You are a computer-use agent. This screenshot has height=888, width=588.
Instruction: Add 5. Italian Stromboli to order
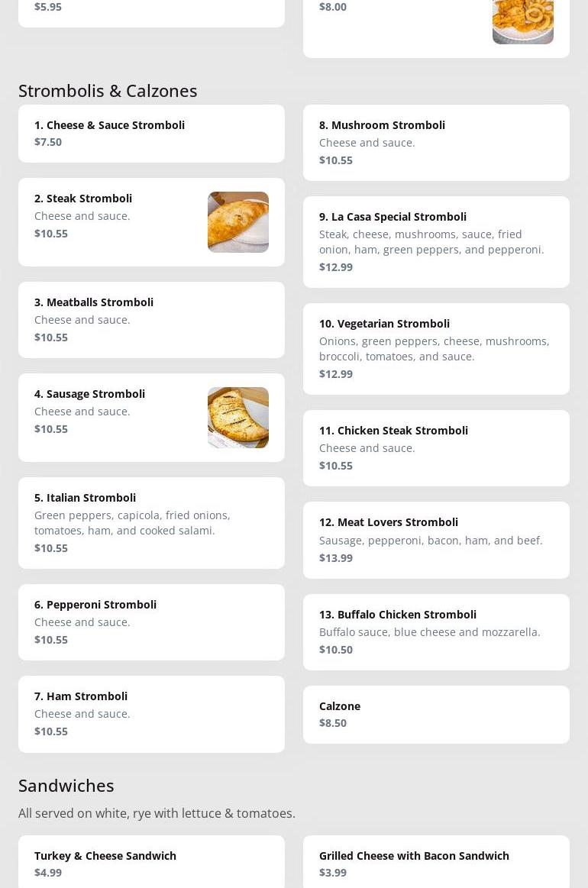(151, 523)
